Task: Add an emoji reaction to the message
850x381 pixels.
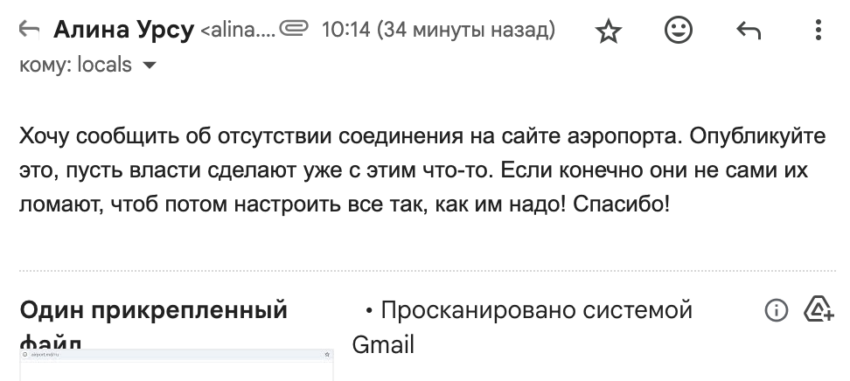Action: [x=678, y=30]
